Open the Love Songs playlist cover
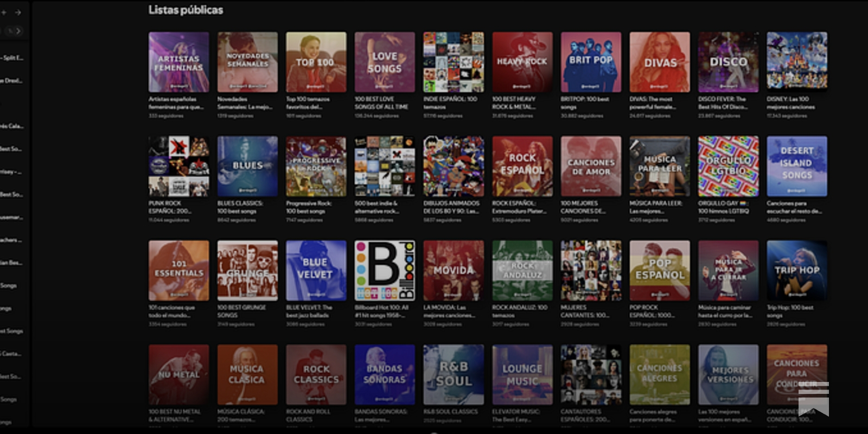Screen dimensions: 868x434 385,62
